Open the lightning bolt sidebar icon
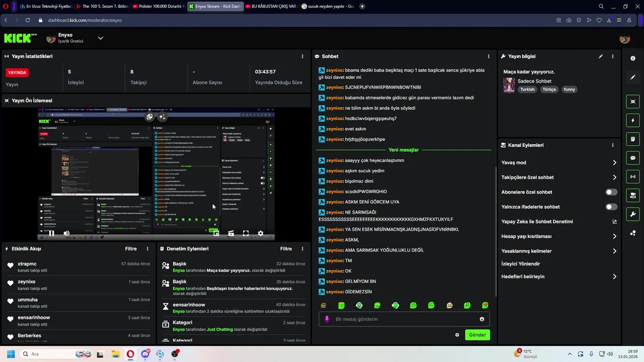Viewport: 644px width, 362px height. tap(633, 120)
